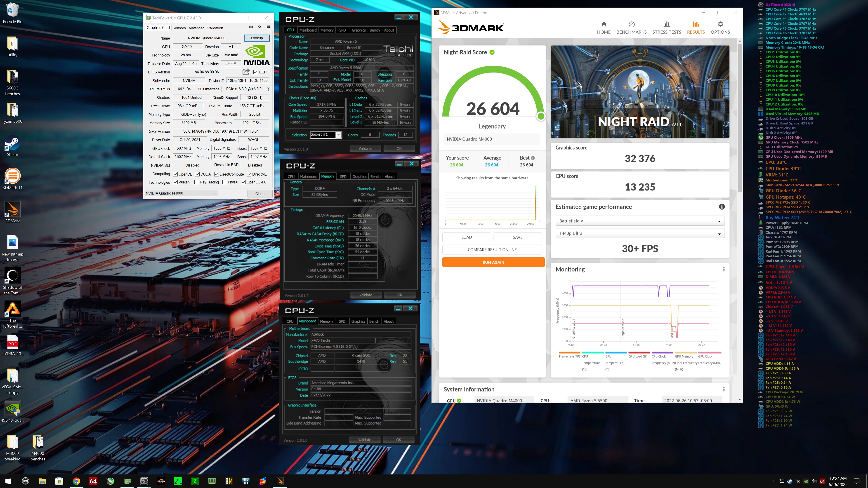Click Validate in the top CPU-Z window

tap(365, 148)
